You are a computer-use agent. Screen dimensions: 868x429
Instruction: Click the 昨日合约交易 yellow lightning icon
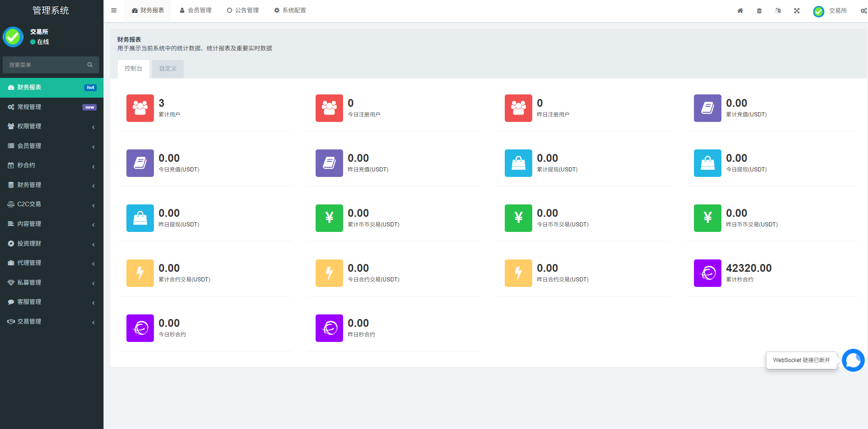tap(519, 273)
